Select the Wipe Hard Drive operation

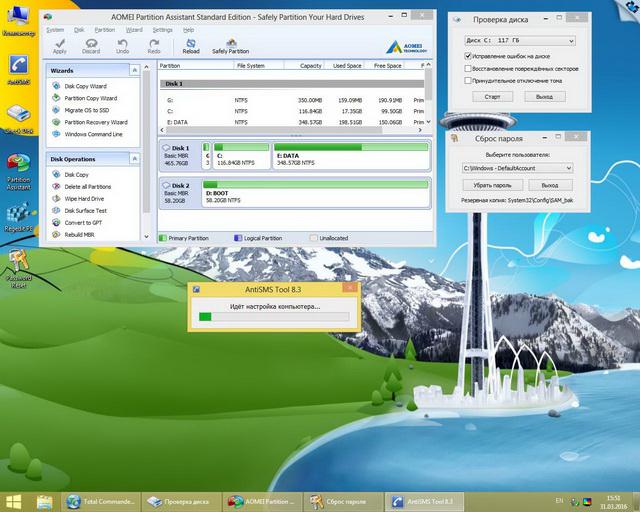84,198
